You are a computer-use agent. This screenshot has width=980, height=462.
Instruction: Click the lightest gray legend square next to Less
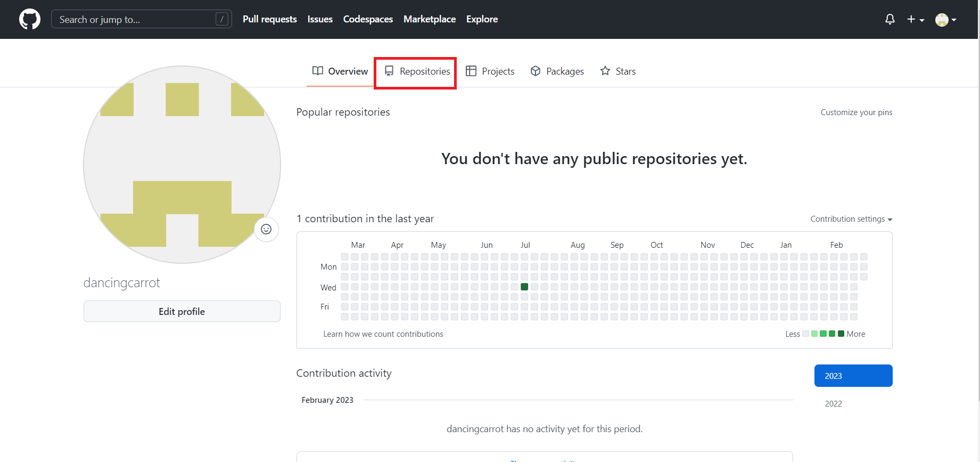pyautogui.click(x=806, y=334)
